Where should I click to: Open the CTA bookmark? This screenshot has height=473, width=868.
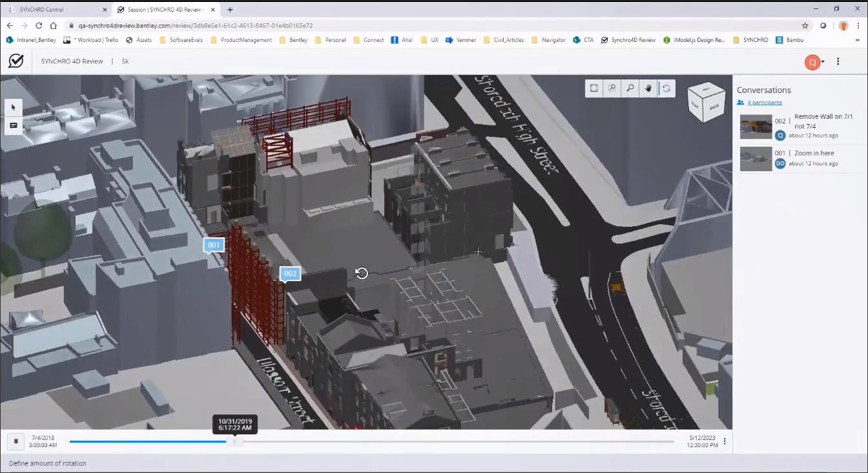[583, 40]
